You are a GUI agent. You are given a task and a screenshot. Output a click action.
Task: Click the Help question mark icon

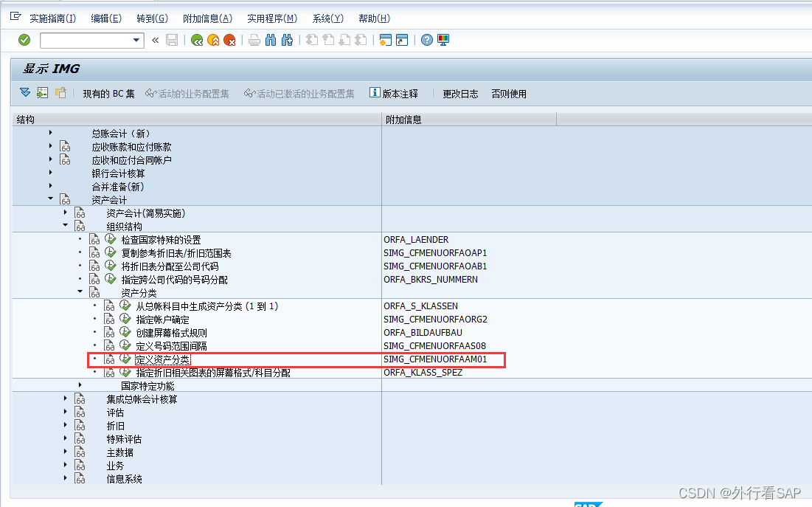tap(427, 41)
